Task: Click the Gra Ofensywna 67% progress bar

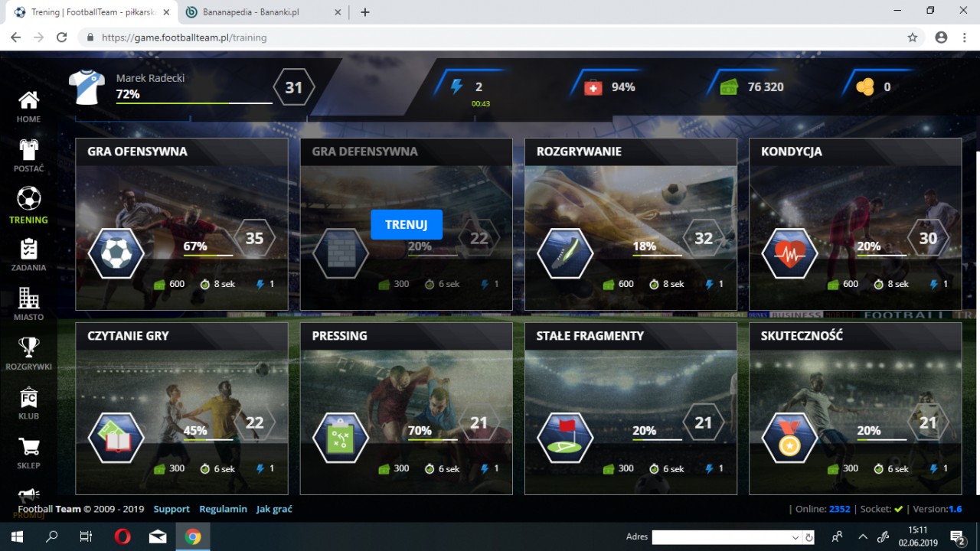Action: [x=207, y=255]
